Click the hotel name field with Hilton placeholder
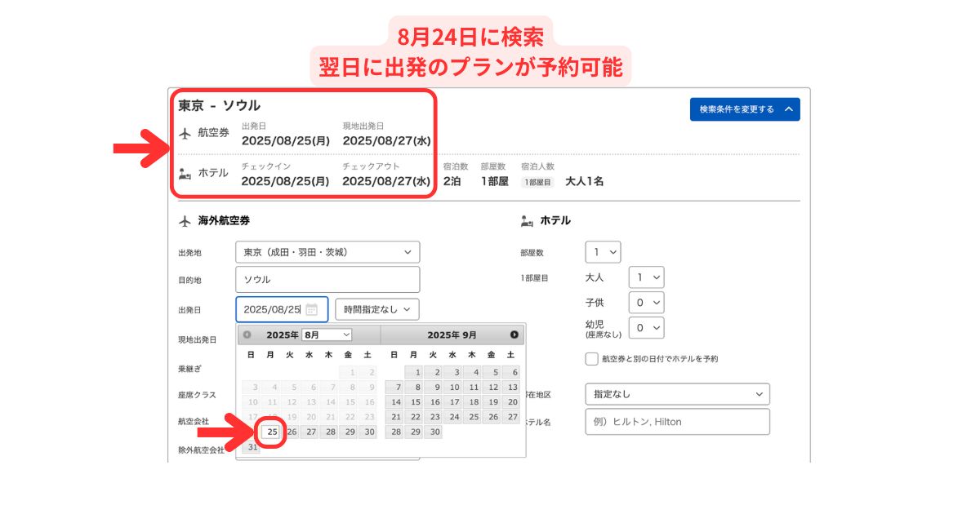Viewport: 980px width, 514px height. click(x=677, y=422)
